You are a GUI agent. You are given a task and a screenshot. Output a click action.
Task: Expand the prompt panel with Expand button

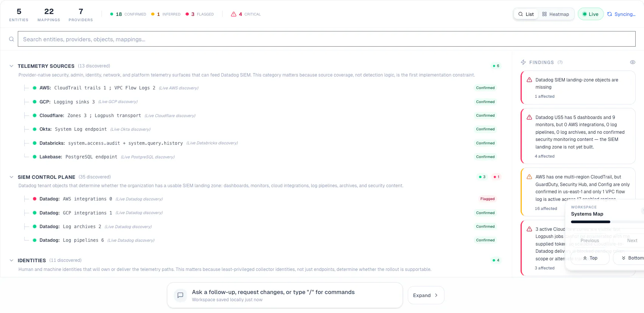pos(426,295)
